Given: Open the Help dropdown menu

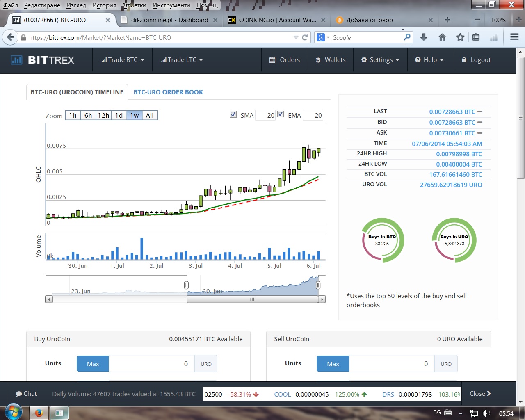Looking at the screenshot, I should [429, 60].
